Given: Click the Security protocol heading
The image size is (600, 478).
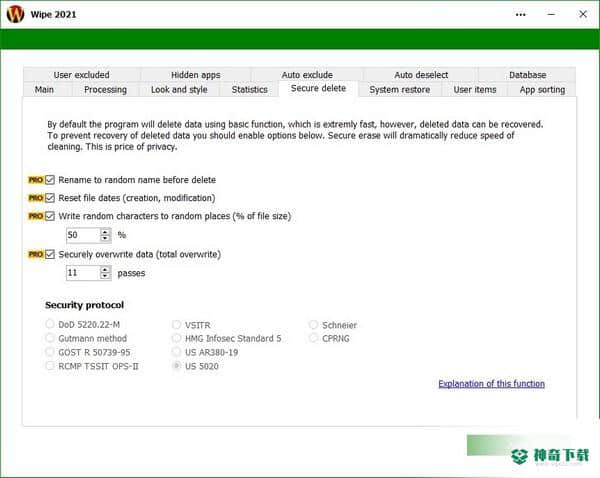Looking at the screenshot, I should [84, 305].
